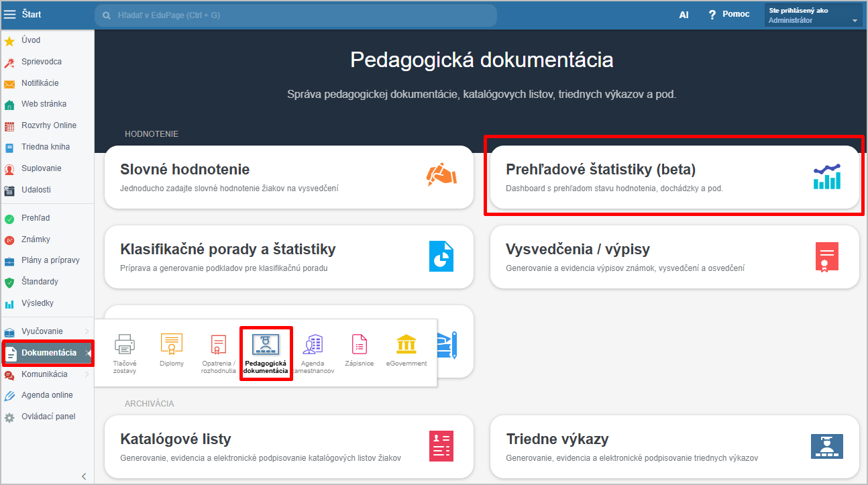The width and height of the screenshot is (868, 485).
Task: Open the Katalógové listy card
Action: 288,447
